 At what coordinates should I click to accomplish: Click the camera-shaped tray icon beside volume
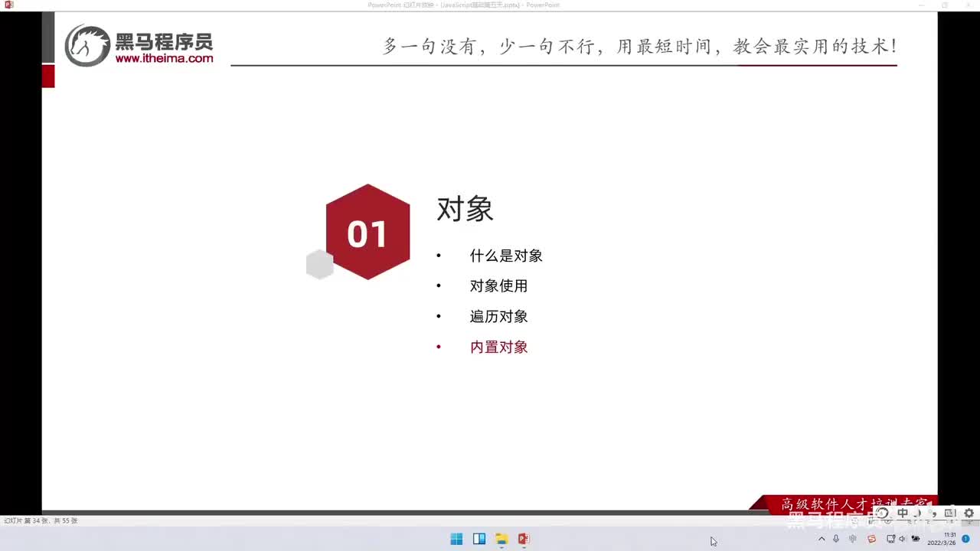(x=916, y=539)
